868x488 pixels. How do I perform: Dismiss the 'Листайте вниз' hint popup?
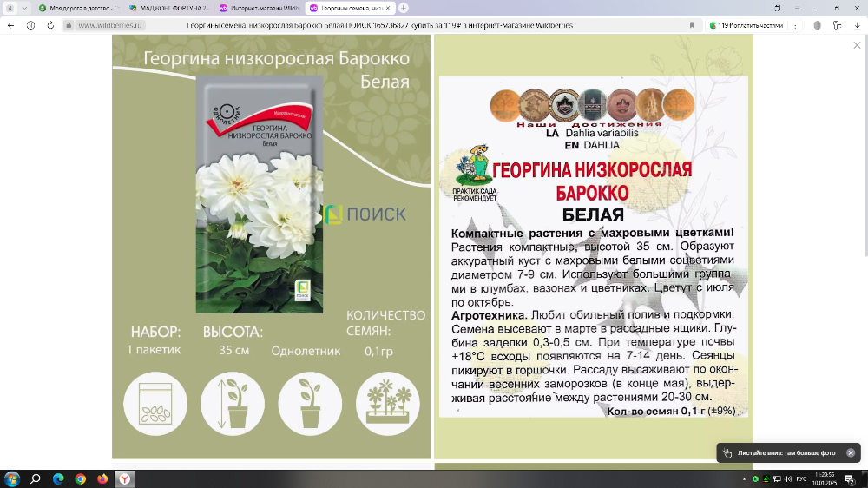[851, 452]
